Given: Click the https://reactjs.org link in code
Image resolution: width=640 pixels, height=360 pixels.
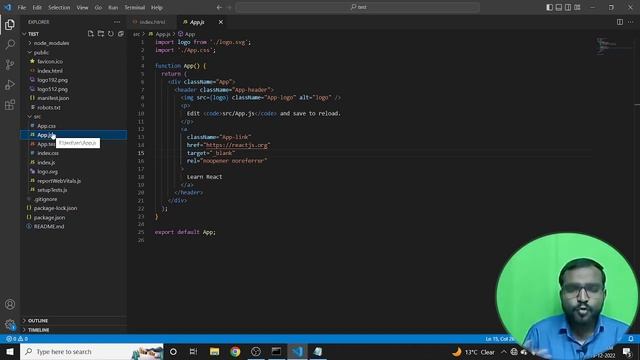Looking at the screenshot, I should (237, 145).
